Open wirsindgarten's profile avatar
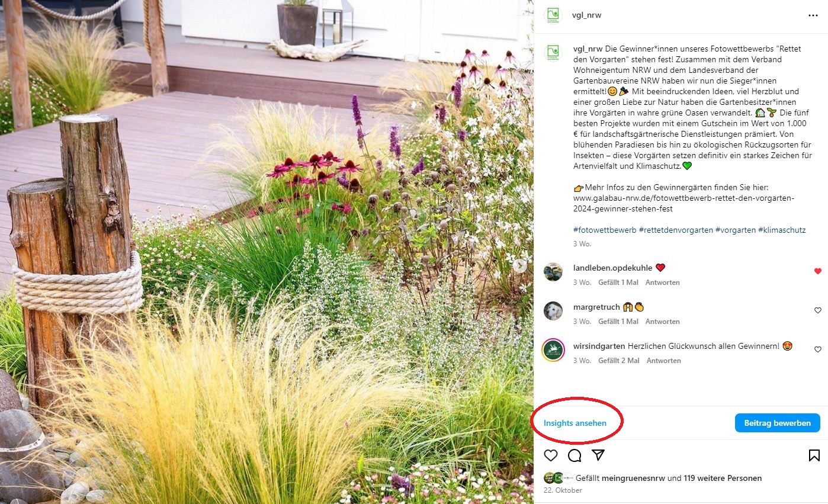 coord(553,349)
